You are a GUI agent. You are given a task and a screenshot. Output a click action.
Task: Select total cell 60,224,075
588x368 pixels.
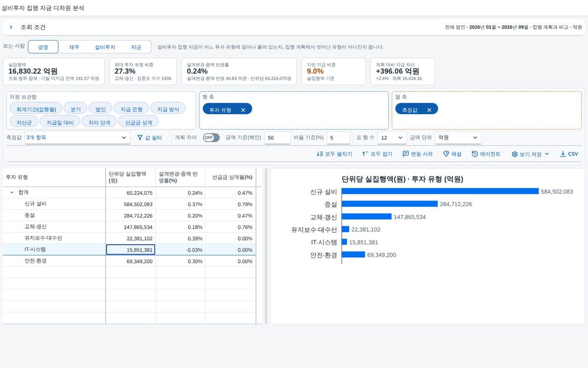pos(131,193)
